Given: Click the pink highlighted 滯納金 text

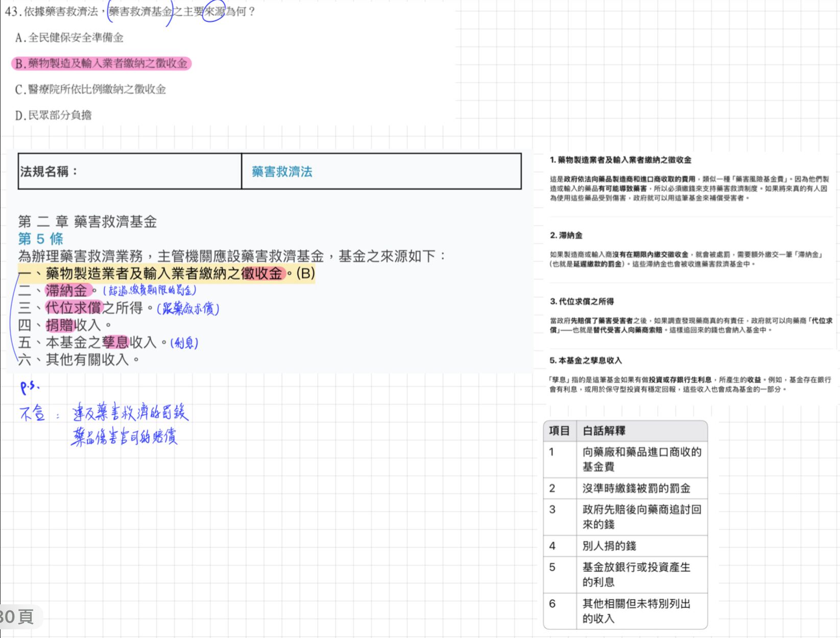Looking at the screenshot, I should pyautogui.click(x=67, y=290).
